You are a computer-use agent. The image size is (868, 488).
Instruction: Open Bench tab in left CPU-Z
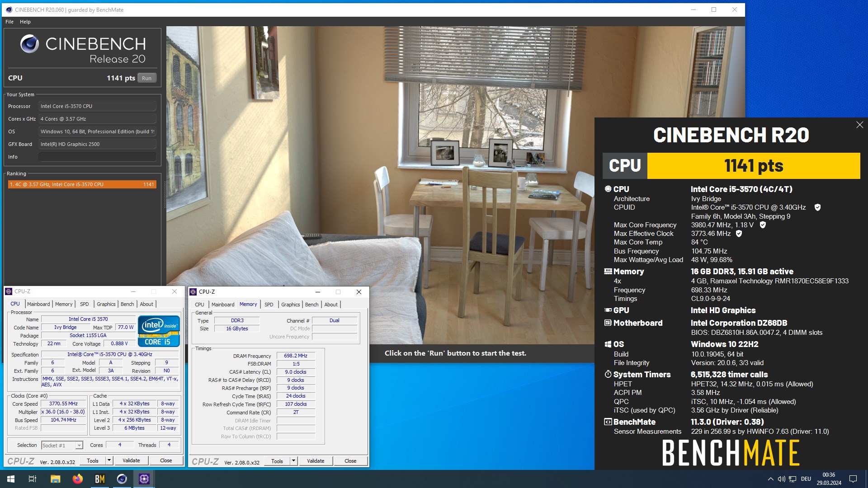pyautogui.click(x=127, y=304)
